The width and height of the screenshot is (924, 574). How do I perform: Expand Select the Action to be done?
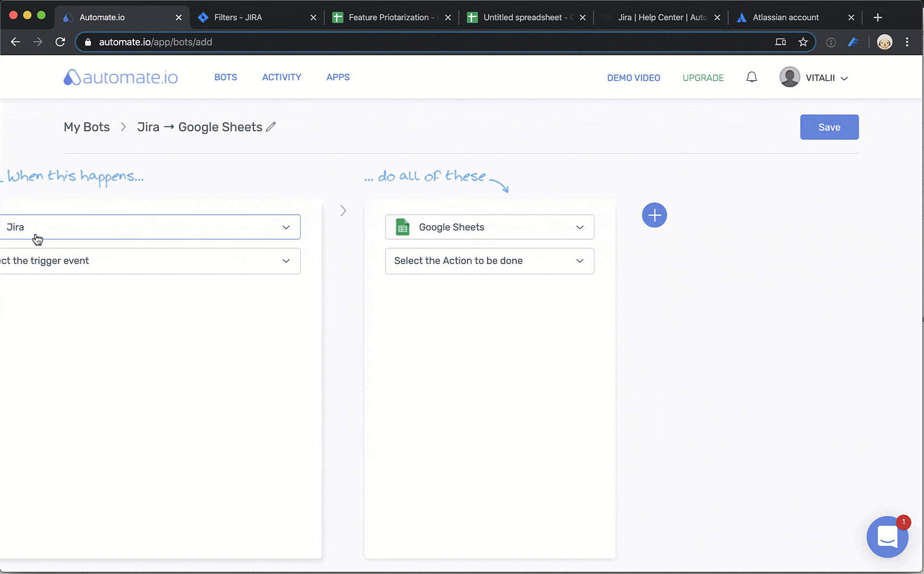(x=490, y=261)
